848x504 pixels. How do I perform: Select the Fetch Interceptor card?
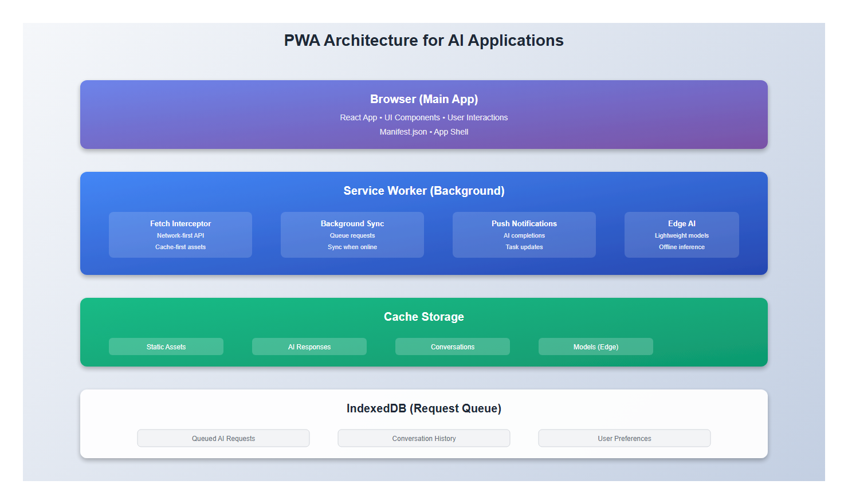180,234
